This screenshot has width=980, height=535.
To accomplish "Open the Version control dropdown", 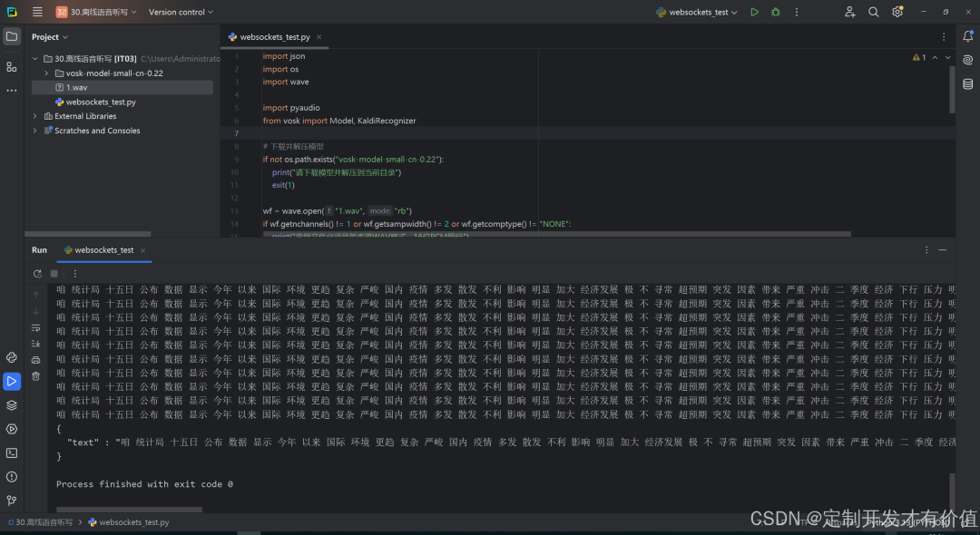I will (181, 12).
